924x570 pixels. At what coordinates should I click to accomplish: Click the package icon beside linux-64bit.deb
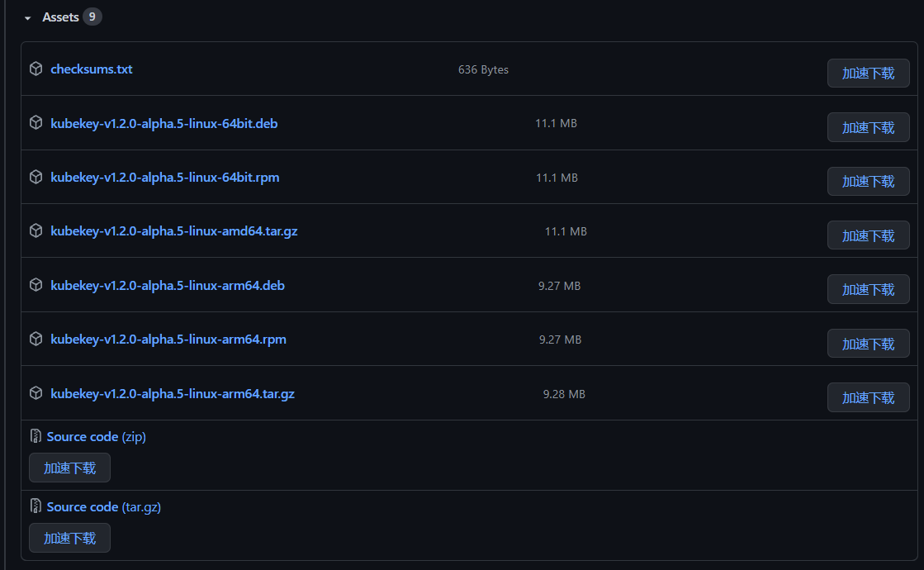point(36,122)
